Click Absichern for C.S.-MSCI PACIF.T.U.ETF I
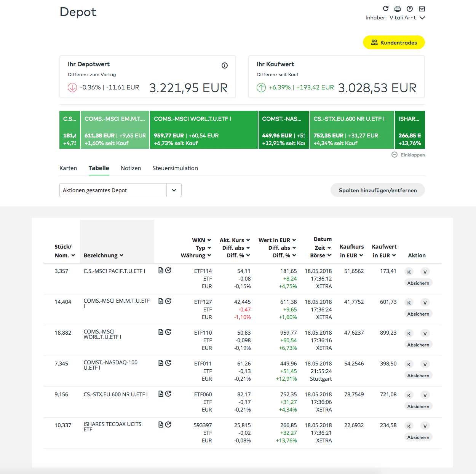476x474 pixels. (418, 283)
